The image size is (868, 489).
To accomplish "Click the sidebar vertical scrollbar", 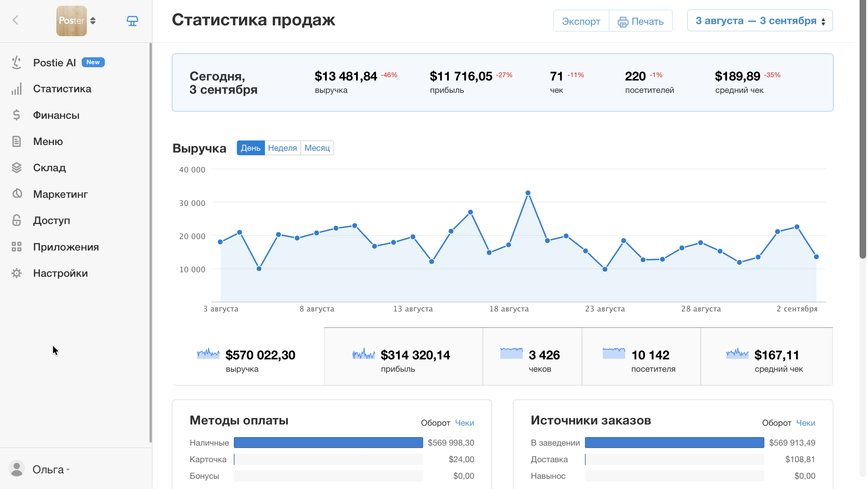I will point(151,243).
